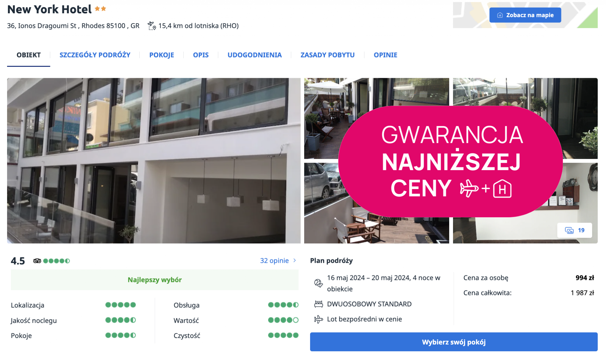Open the main hotel facade photo
The width and height of the screenshot is (606, 364).
pos(154,161)
